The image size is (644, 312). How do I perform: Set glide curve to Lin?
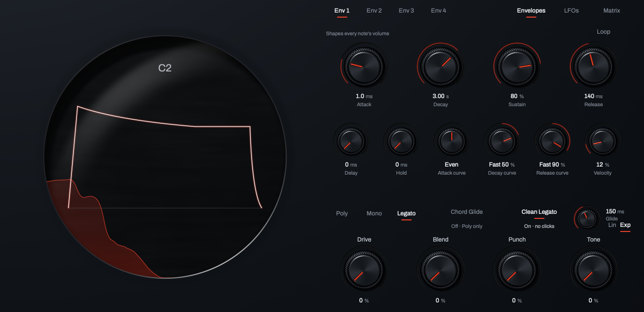(612, 225)
